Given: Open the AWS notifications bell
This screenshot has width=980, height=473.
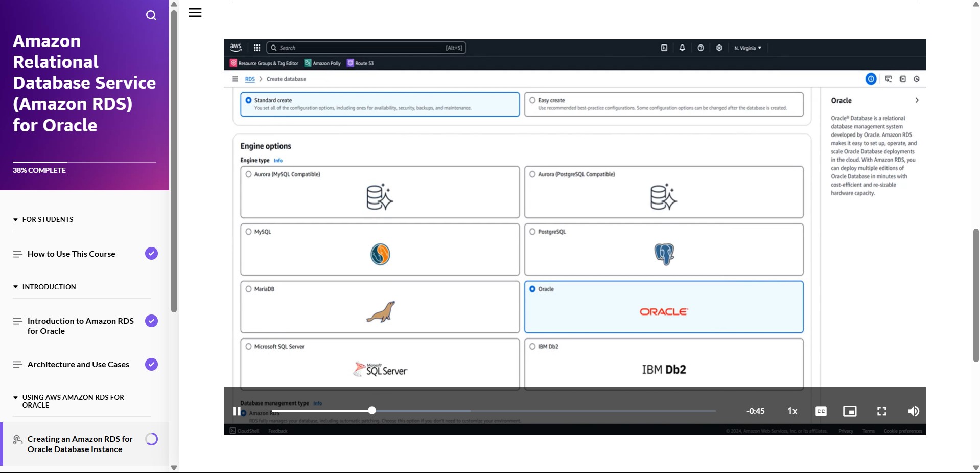Looking at the screenshot, I should pos(682,48).
